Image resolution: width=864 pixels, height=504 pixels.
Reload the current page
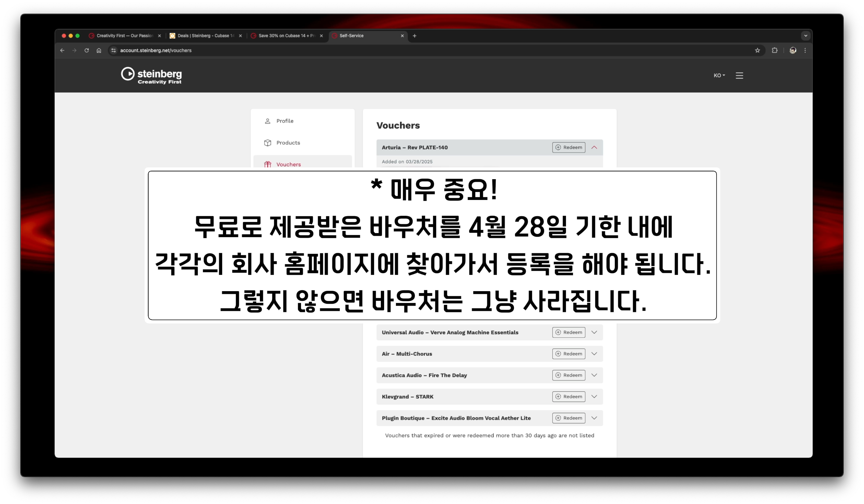(87, 51)
